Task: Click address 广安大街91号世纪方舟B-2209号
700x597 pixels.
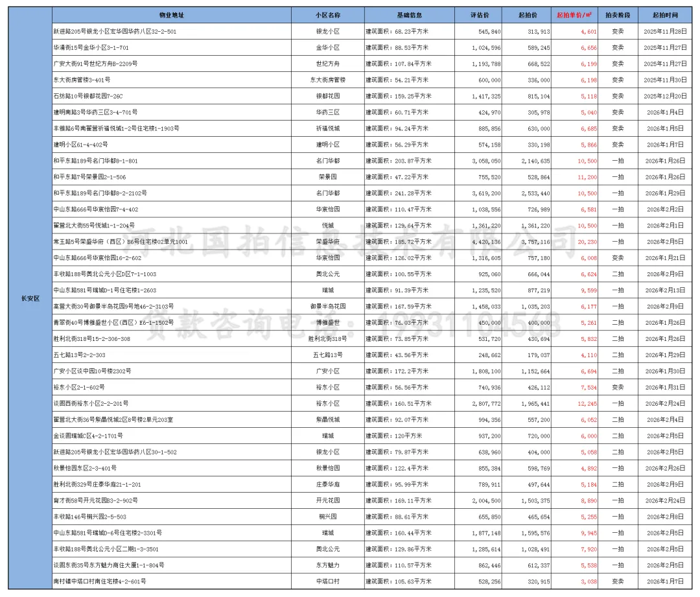Action: click(95, 64)
